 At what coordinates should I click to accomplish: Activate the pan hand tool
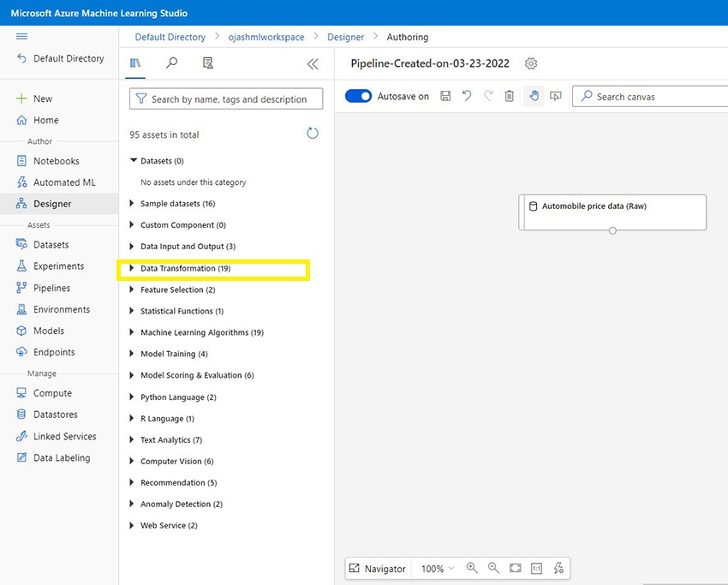point(534,96)
